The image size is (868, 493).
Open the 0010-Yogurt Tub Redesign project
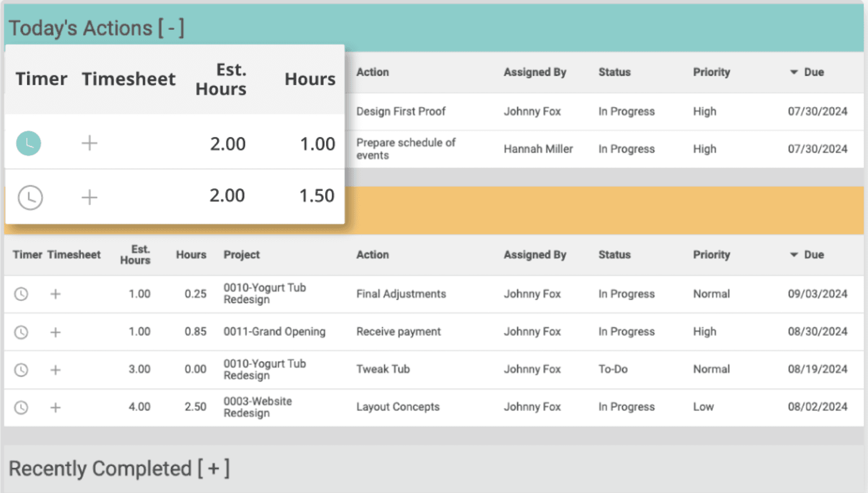coord(264,294)
